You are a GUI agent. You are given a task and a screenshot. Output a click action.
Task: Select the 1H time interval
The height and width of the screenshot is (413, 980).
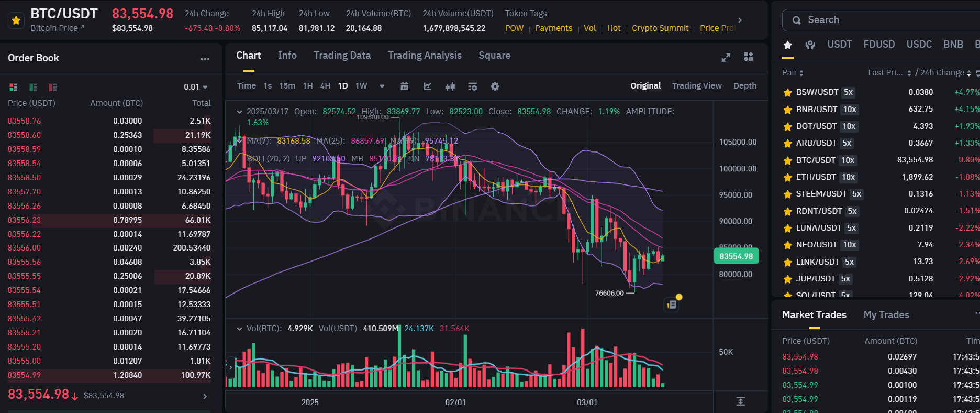tap(308, 86)
